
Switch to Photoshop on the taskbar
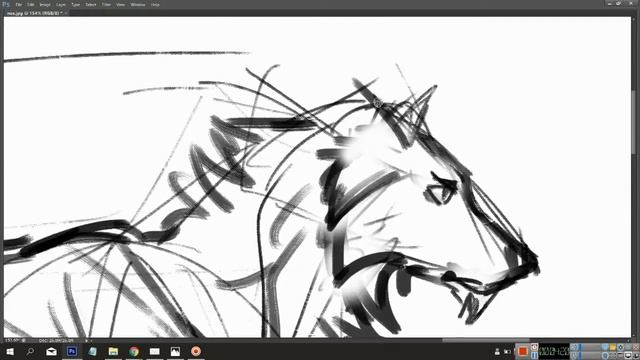click(x=72, y=351)
